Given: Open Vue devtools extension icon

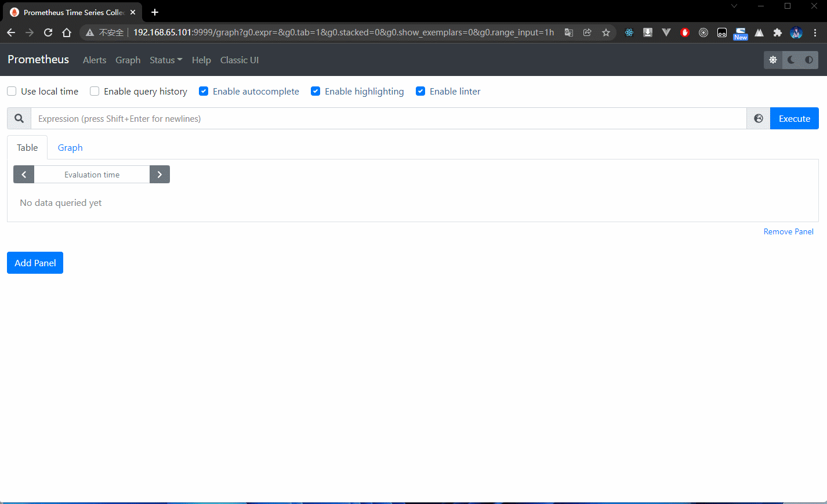Looking at the screenshot, I should [666, 32].
